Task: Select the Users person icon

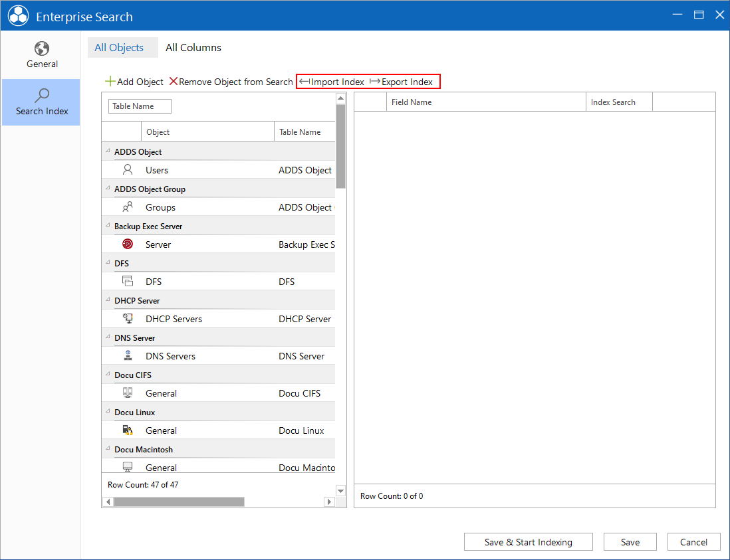Action: coord(128,170)
